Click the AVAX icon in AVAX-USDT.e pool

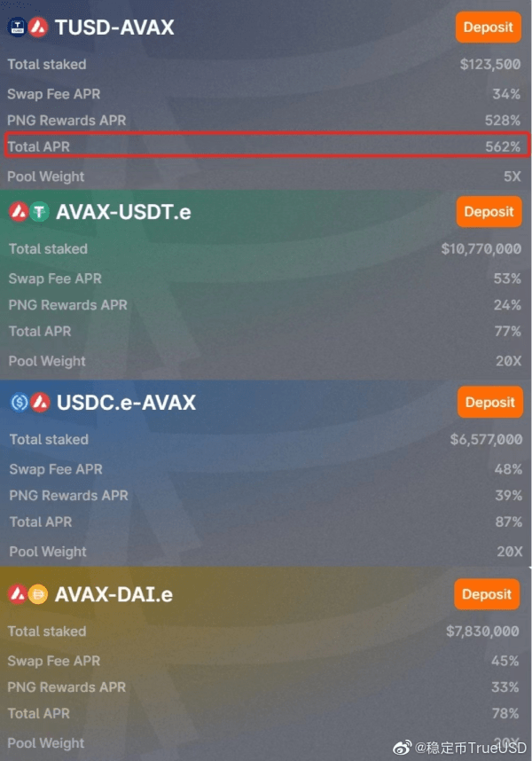pos(19,212)
